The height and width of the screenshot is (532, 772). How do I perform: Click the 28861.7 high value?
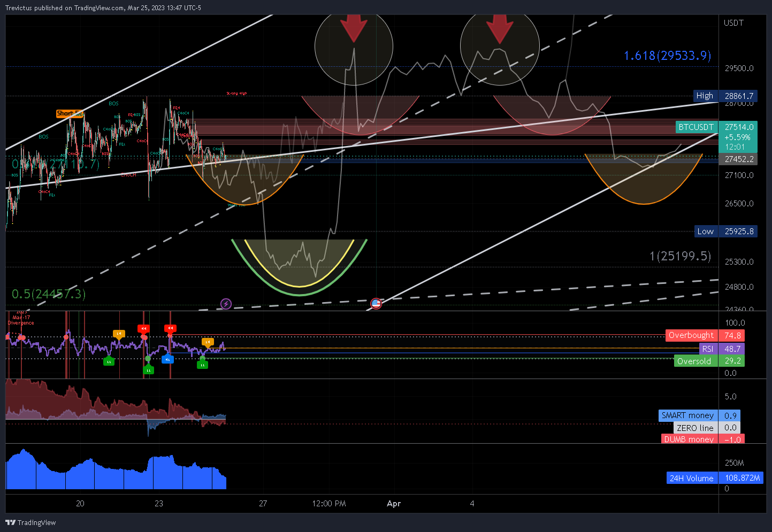739,96
